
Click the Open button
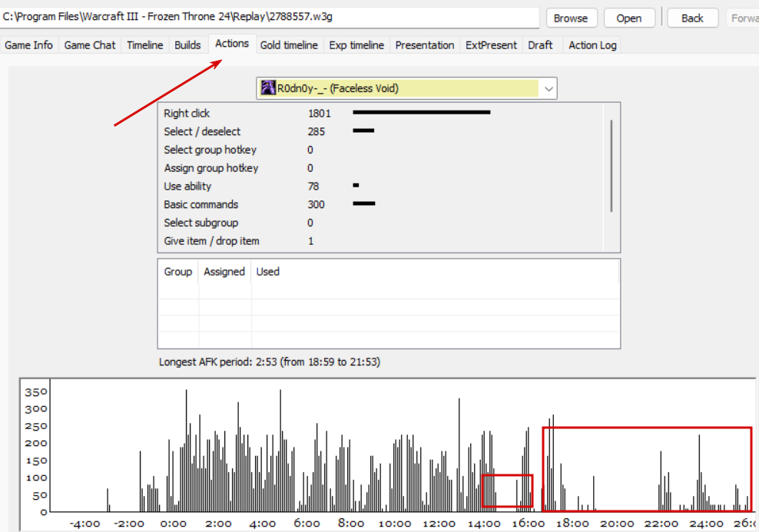click(x=629, y=18)
